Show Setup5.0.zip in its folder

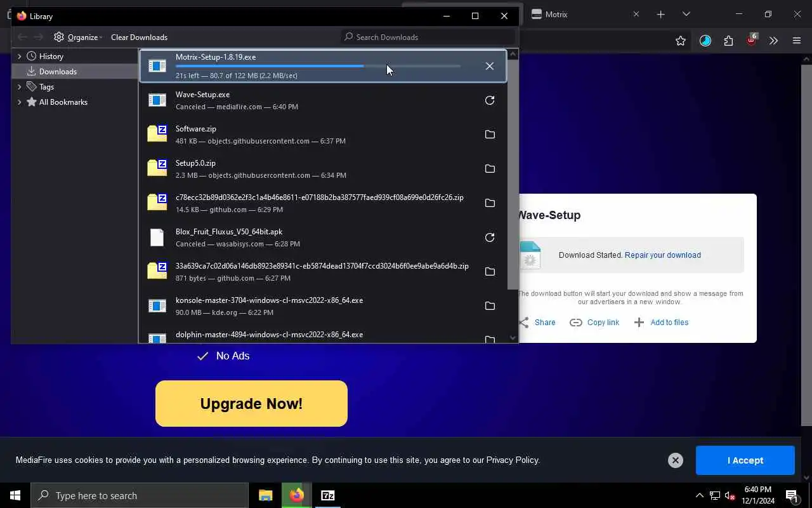[x=489, y=169]
